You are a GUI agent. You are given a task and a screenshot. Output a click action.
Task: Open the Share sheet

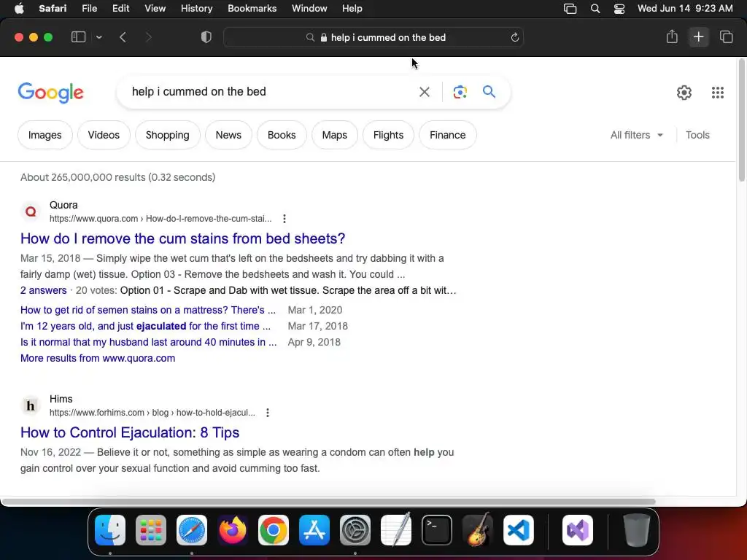click(x=672, y=36)
